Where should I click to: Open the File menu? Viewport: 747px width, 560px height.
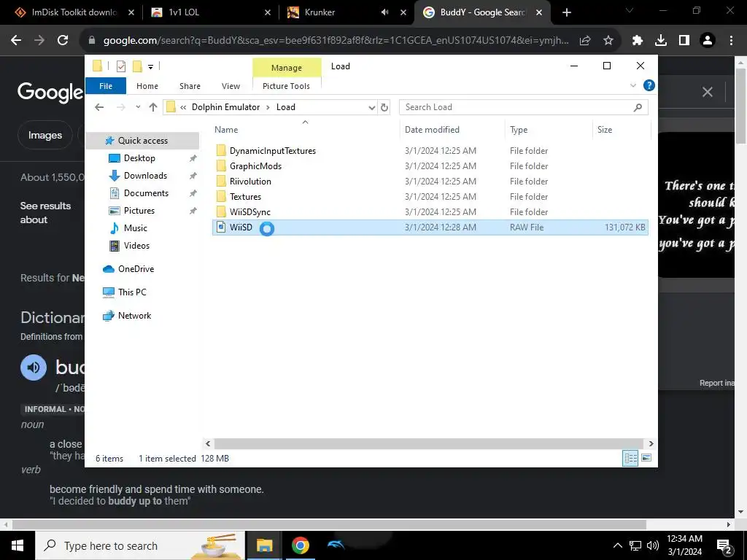(x=106, y=86)
